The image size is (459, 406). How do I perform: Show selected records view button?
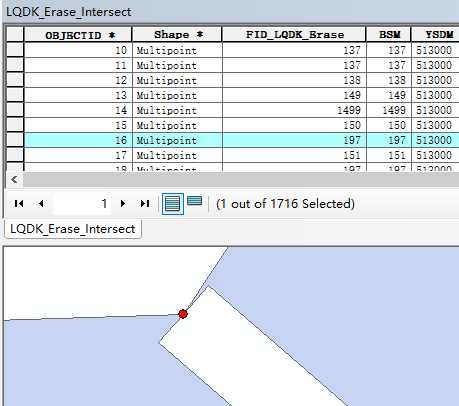tap(195, 201)
